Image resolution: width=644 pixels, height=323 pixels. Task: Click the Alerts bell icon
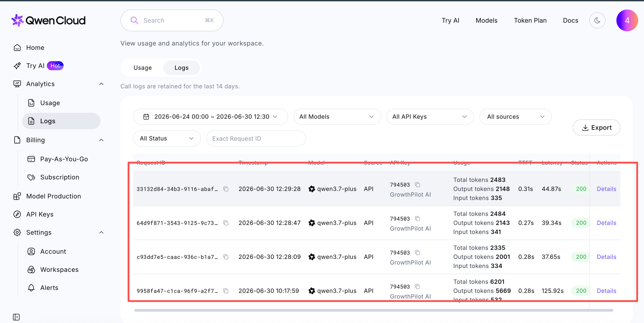point(31,288)
